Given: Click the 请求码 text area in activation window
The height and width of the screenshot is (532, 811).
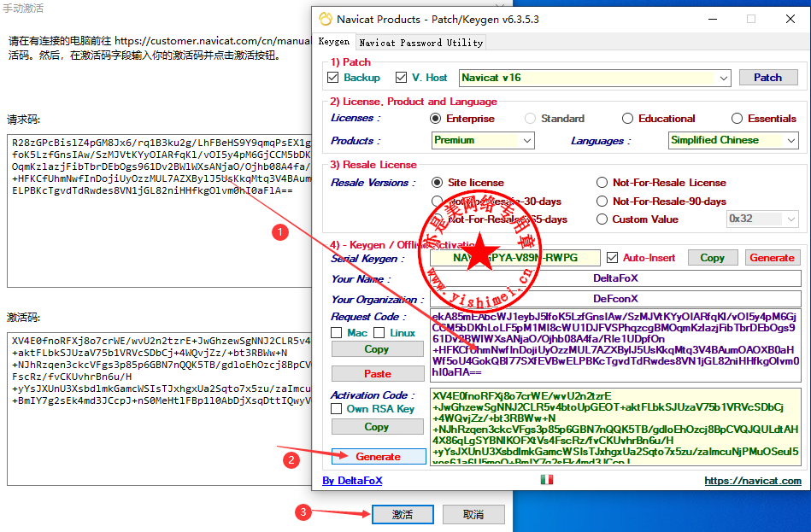Looking at the screenshot, I should [160, 210].
